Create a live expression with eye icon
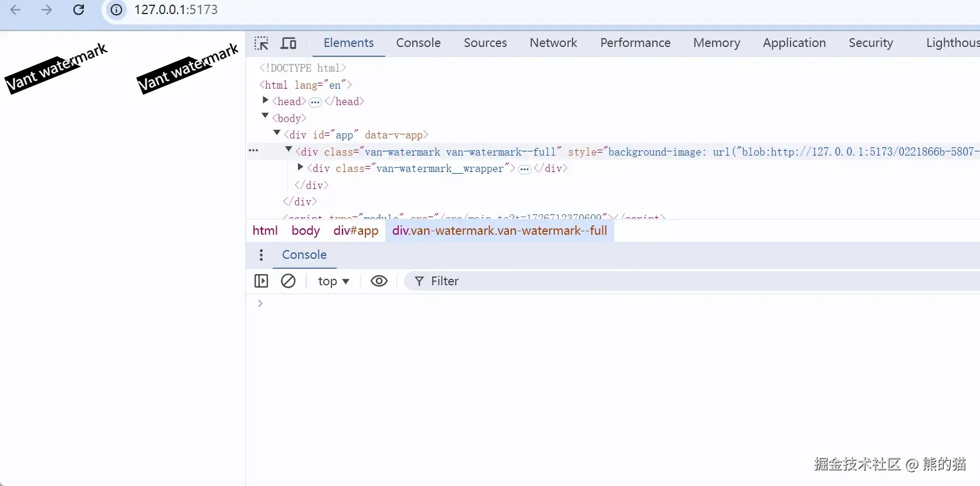This screenshot has height=486, width=980. [x=379, y=281]
